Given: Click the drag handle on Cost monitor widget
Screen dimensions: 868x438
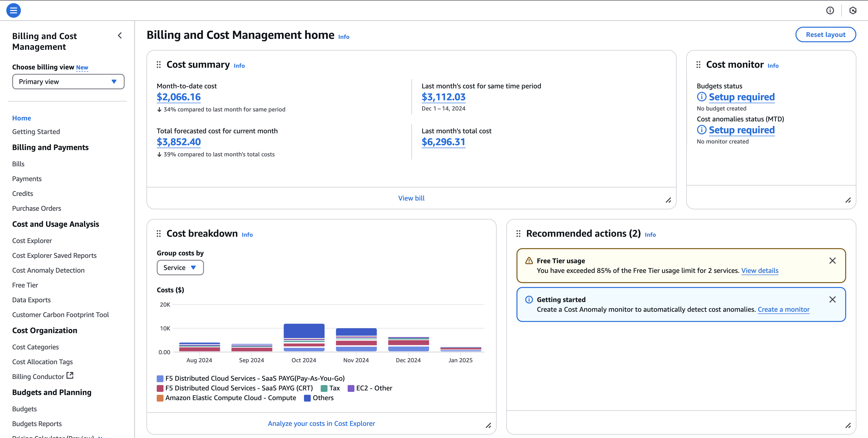Looking at the screenshot, I should click(x=698, y=64).
